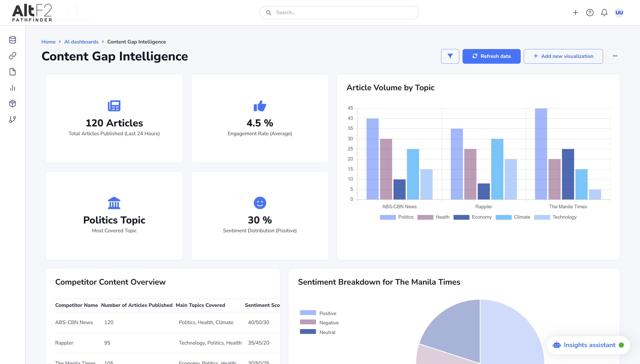Click the 30 % sentiment value
The width and height of the screenshot is (640, 364).
pos(260,220)
